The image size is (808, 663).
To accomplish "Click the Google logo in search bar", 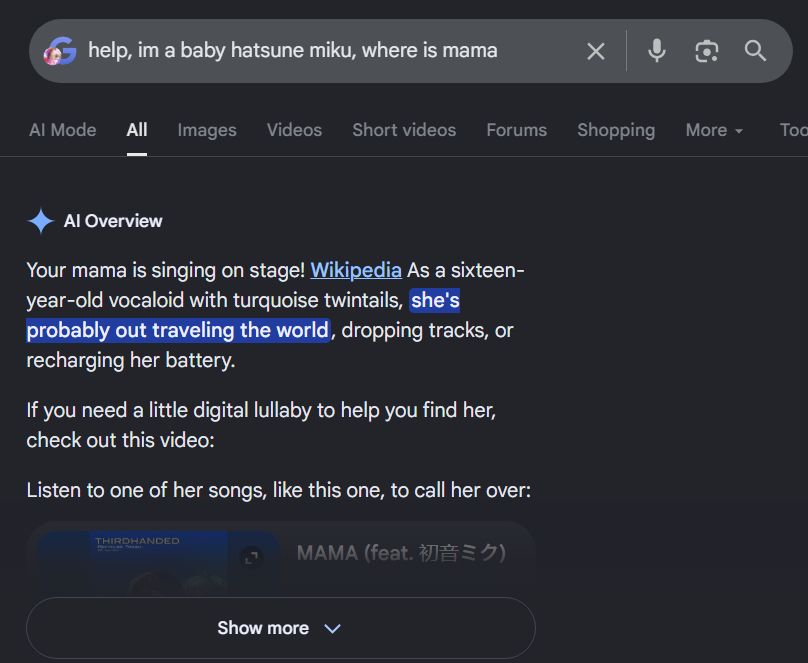I will pos(60,51).
